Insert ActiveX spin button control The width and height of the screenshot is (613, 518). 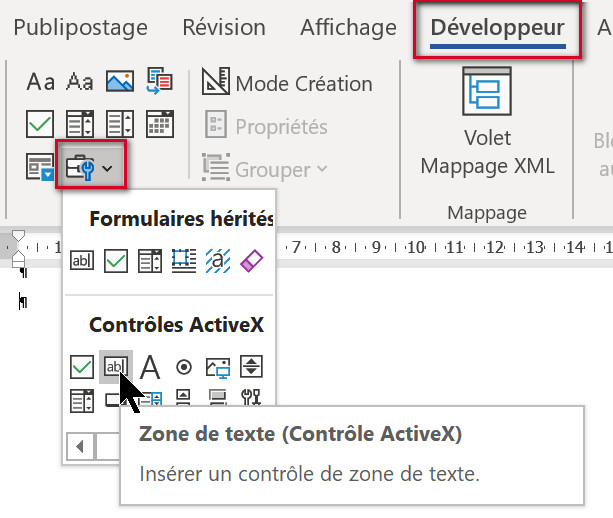[252, 367]
